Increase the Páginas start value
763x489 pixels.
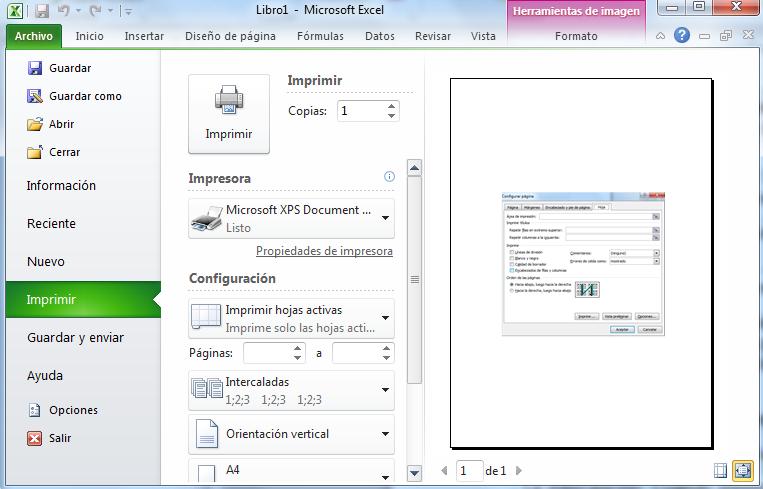(x=298, y=348)
